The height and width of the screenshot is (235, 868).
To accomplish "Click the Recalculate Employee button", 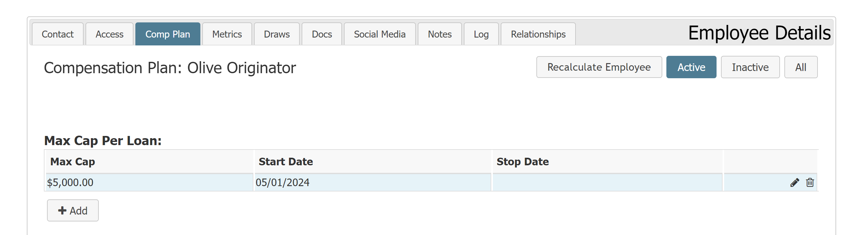I will [x=599, y=67].
